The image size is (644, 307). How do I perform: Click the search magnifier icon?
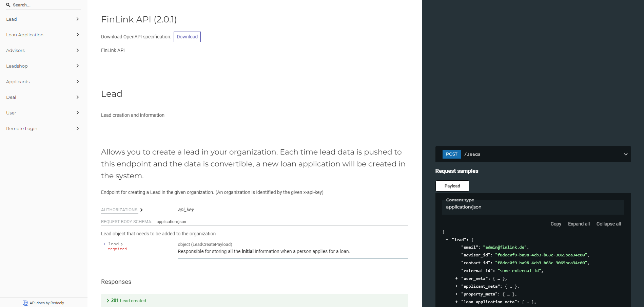point(8,5)
